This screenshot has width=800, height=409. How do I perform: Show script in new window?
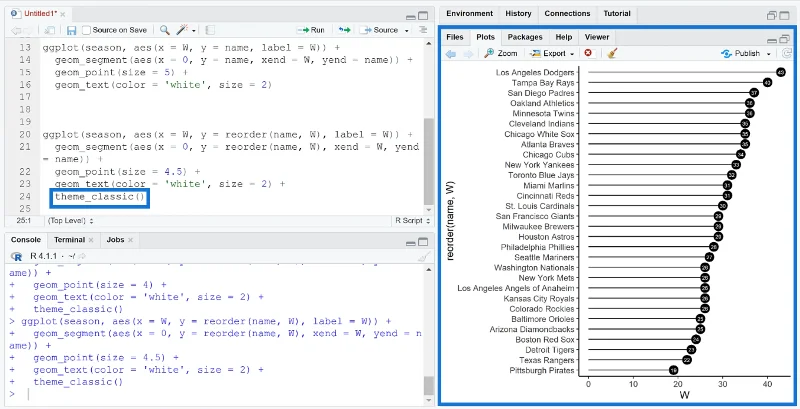[49, 30]
